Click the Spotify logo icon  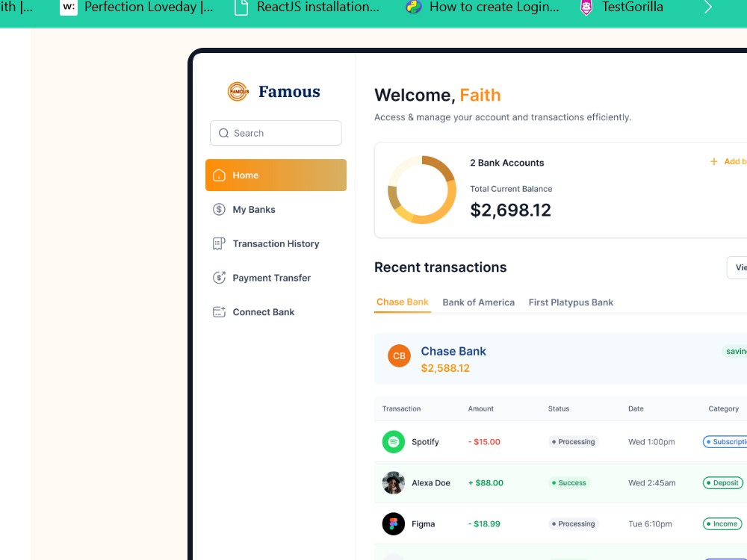coord(394,442)
